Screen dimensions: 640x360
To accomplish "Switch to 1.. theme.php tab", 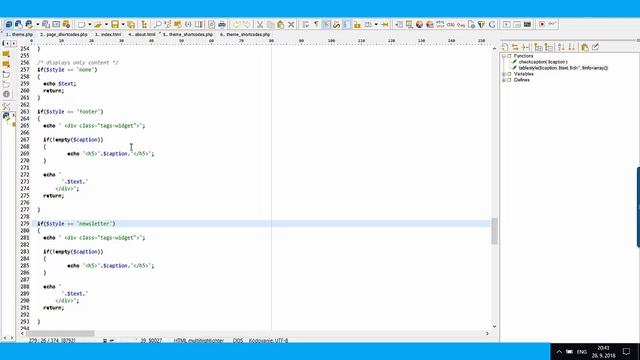I will (19, 35).
